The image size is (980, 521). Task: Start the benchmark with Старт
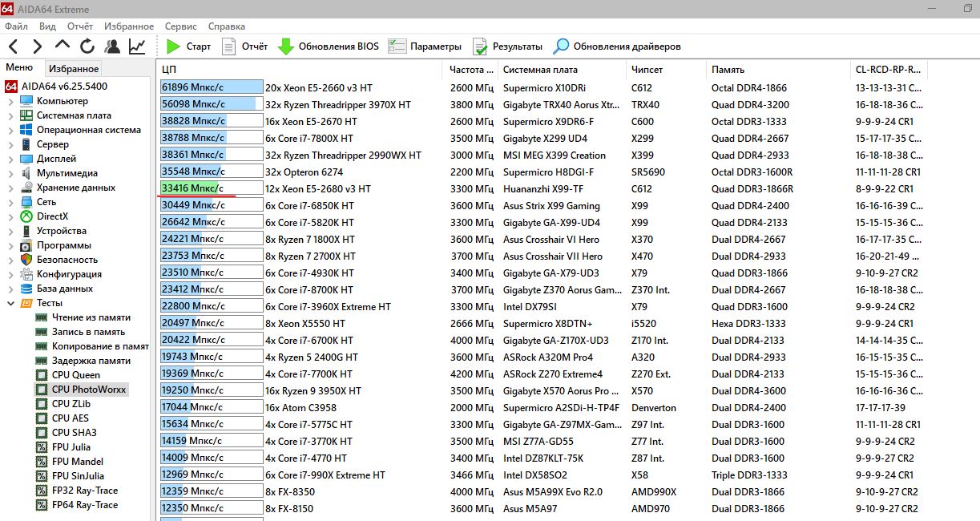(x=188, y=46)
